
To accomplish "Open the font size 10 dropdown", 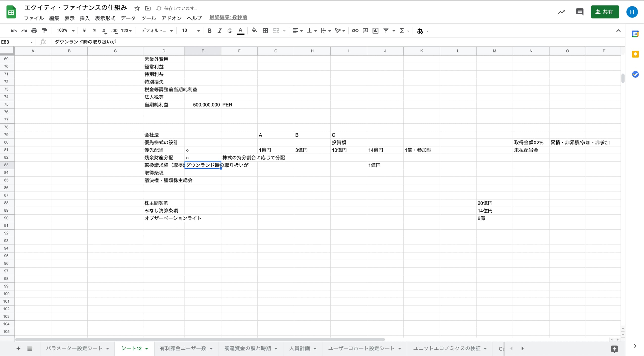I will click(x=191, y=31).
